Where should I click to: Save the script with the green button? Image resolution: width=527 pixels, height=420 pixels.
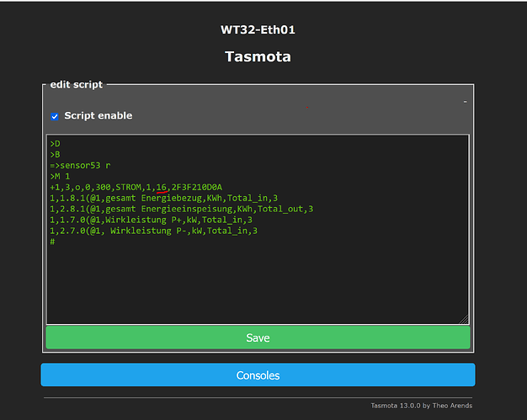click(258, 338)
